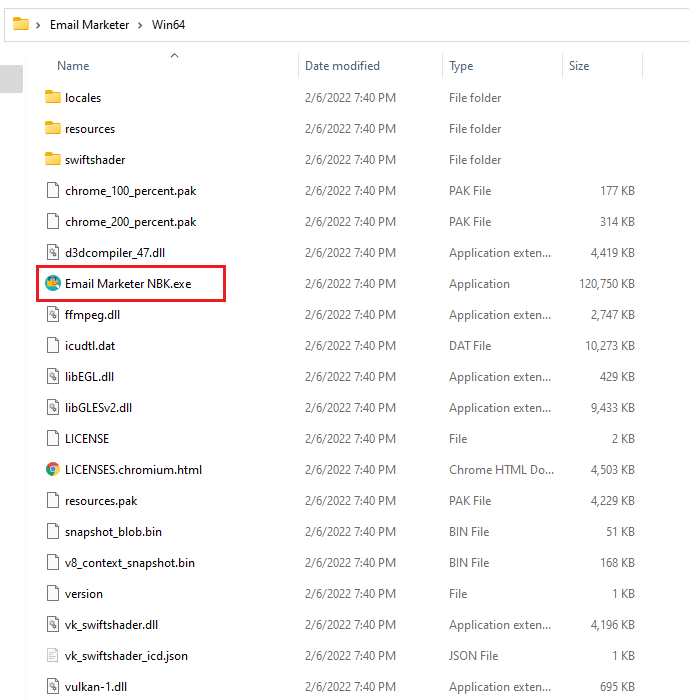Select the LICENSE file name
Screen dimensions: 689x700
point(87,438)
